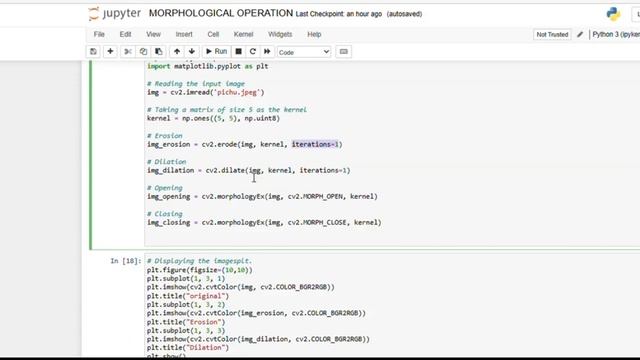Open the View menu

coord(153,34)
